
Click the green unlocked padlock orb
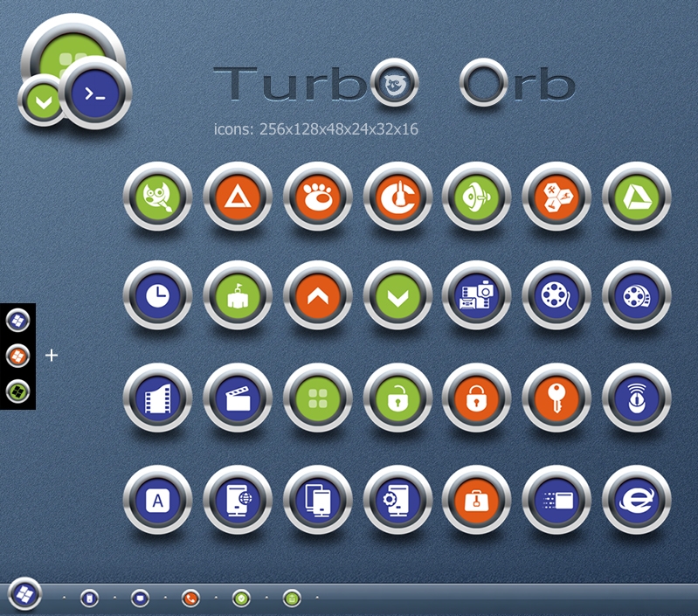(398, 398)
